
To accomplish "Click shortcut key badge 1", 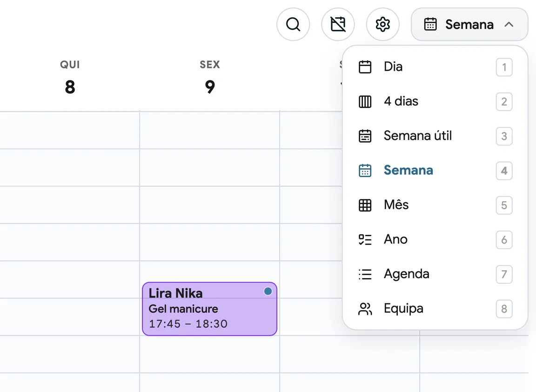I will pos(504,67).
